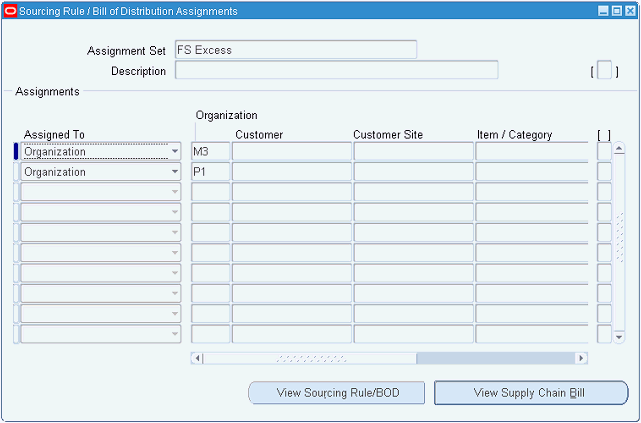
Task: Open Assigned To dropdown for P1 row
Action: pyautogui.click(x=175, y=172)
